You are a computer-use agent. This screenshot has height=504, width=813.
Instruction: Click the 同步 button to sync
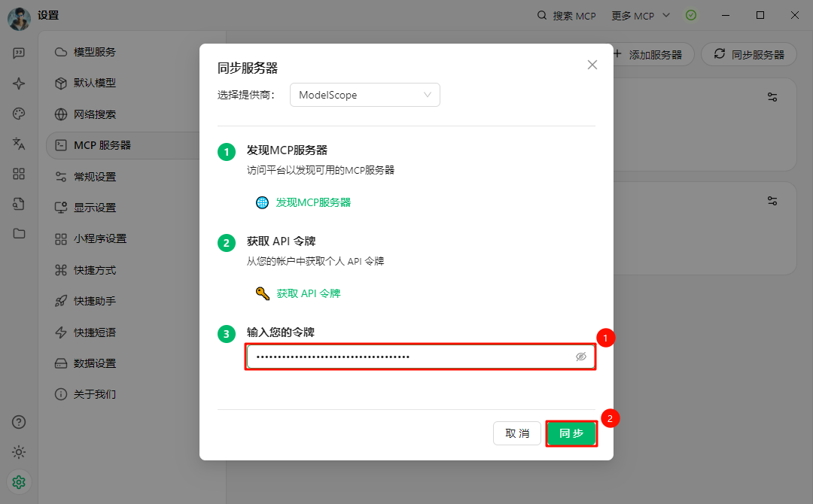pyautogui.click(x=571, y=433)
